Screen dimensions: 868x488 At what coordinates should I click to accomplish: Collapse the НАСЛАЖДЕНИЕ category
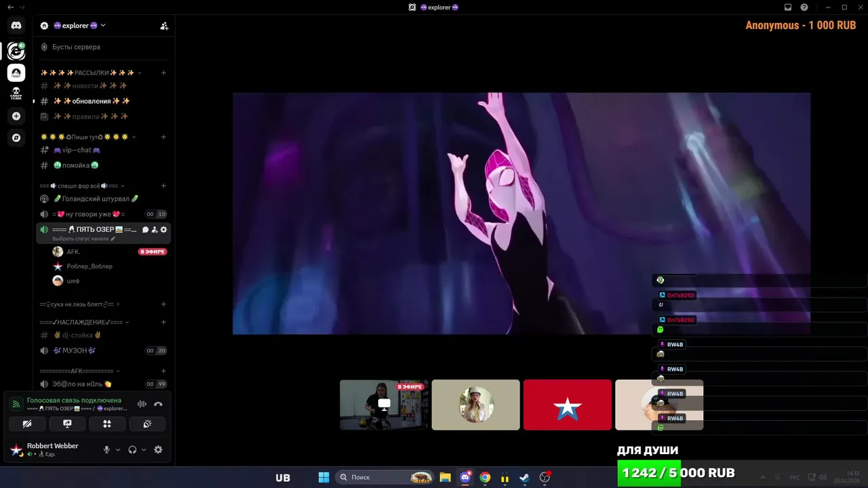click(x=85, y=322)
